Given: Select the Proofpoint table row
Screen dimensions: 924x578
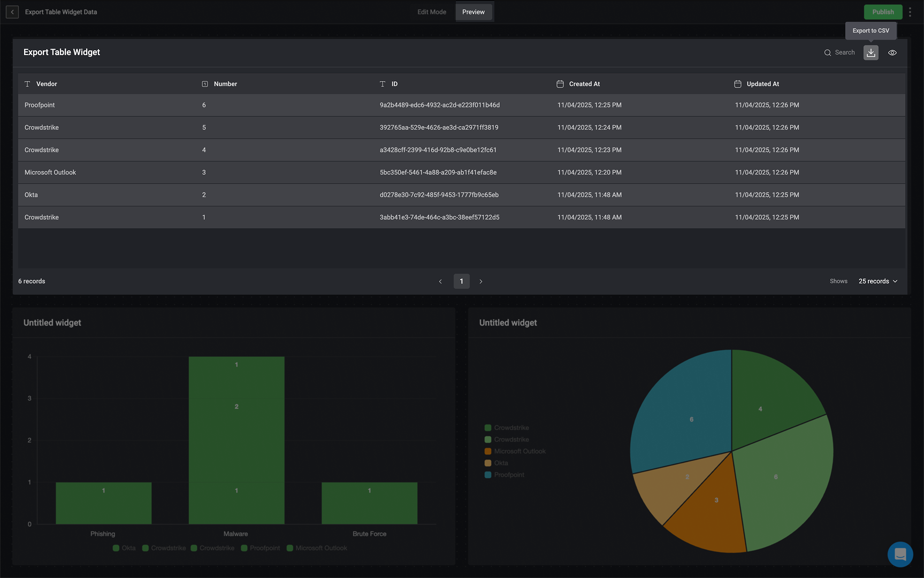Looking at the screenshot, I should [x=462, y=105].
